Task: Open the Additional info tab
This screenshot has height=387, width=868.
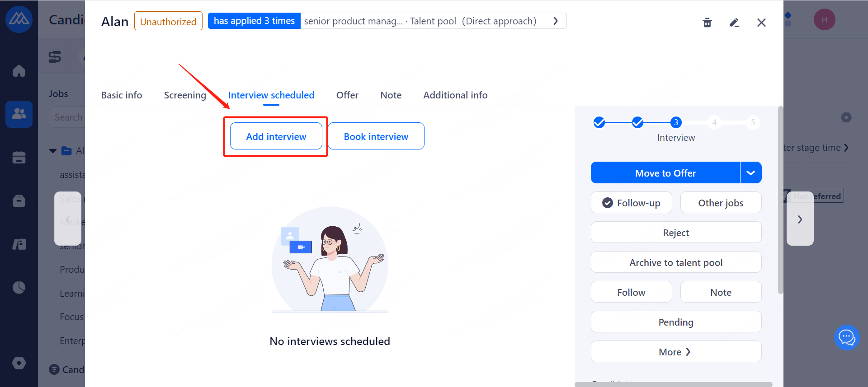Action: click(455, 95)
